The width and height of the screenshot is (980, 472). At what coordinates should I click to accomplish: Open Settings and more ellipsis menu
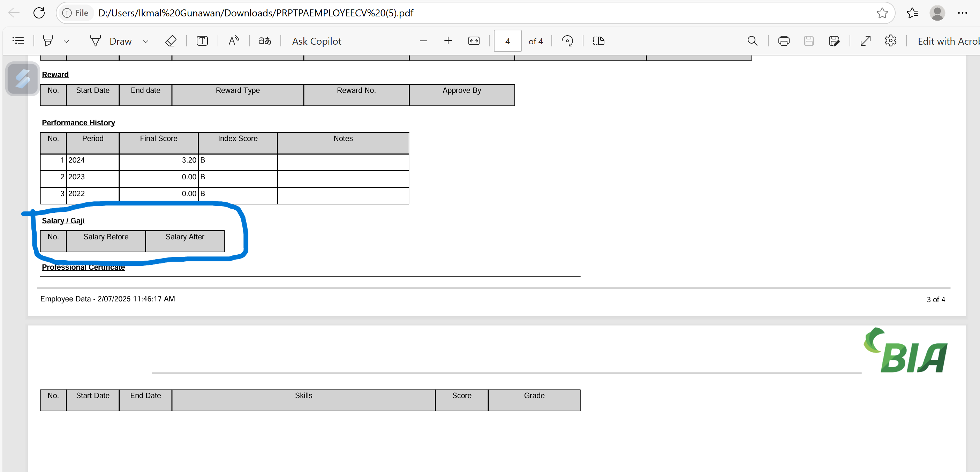tap(962, 13)
